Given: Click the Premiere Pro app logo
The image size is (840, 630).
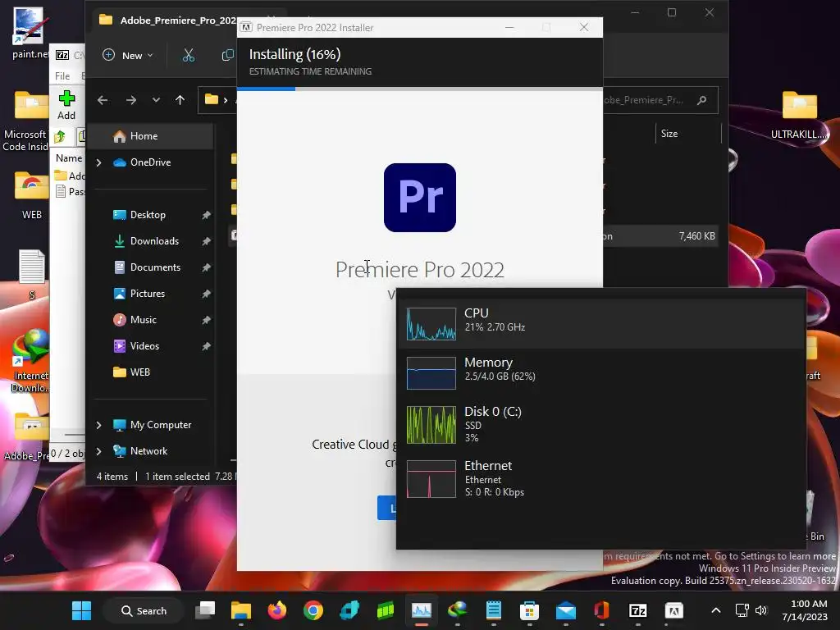Looking at the screenshot, I should point(420,198).
